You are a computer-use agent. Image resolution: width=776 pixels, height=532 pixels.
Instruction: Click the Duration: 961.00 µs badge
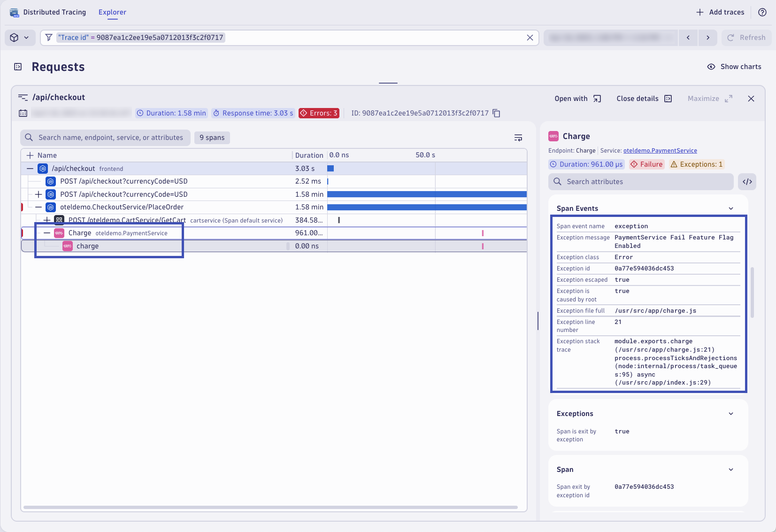(586, 164)
